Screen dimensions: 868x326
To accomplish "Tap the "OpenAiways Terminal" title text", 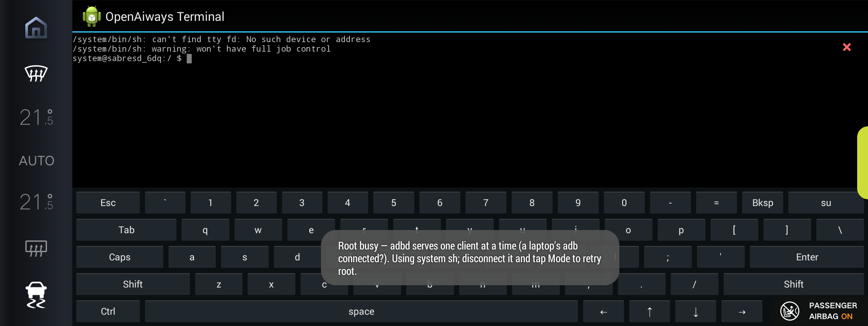I will pos(165,17).
